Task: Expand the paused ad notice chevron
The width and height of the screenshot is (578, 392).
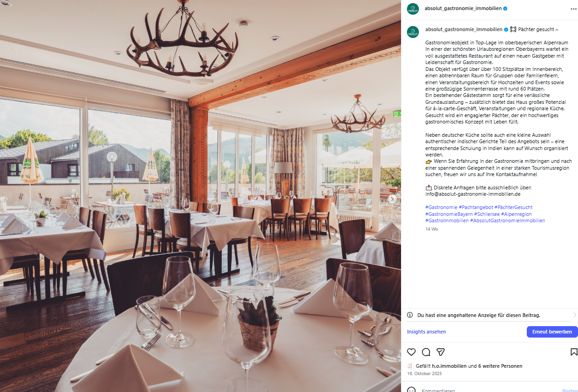Action: (x=575, y=315)
